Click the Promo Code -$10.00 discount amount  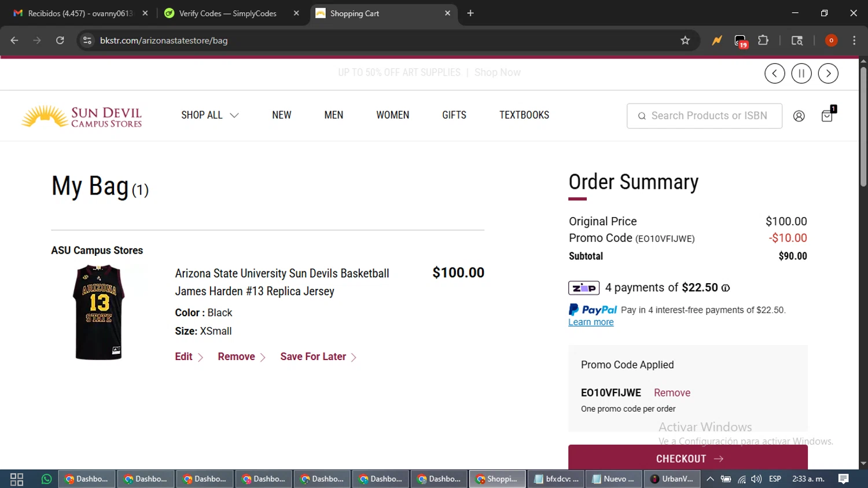click(x=788, y=238)
